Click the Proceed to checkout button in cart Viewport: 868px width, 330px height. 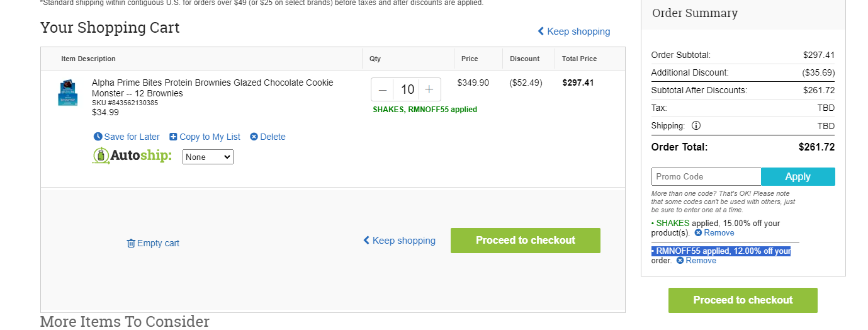(526, 241)
